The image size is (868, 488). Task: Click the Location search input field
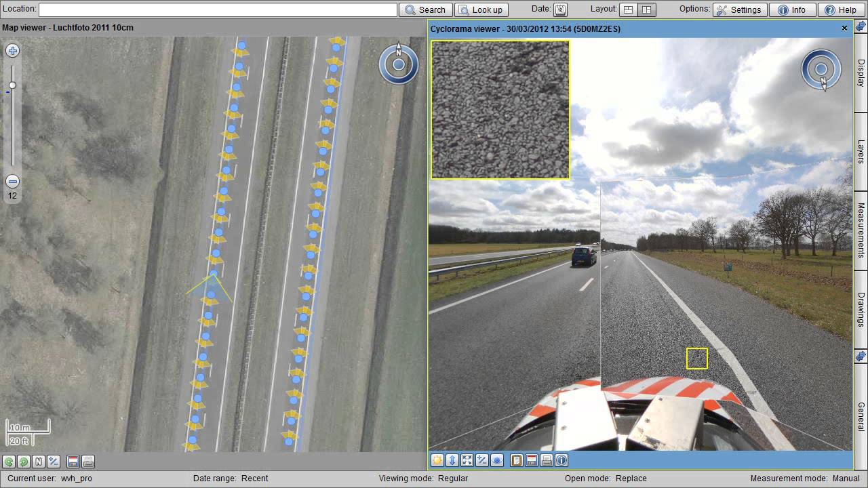point(218,9)
